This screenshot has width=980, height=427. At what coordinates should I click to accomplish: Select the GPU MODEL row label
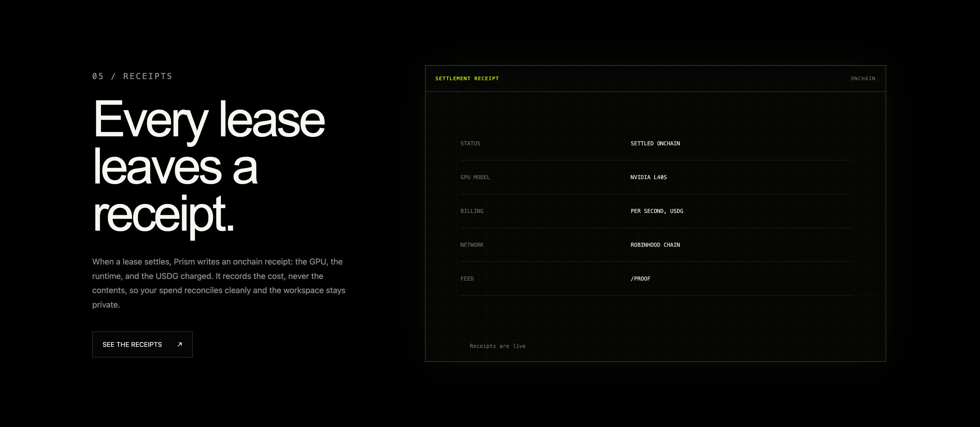(x=475, y=177)
